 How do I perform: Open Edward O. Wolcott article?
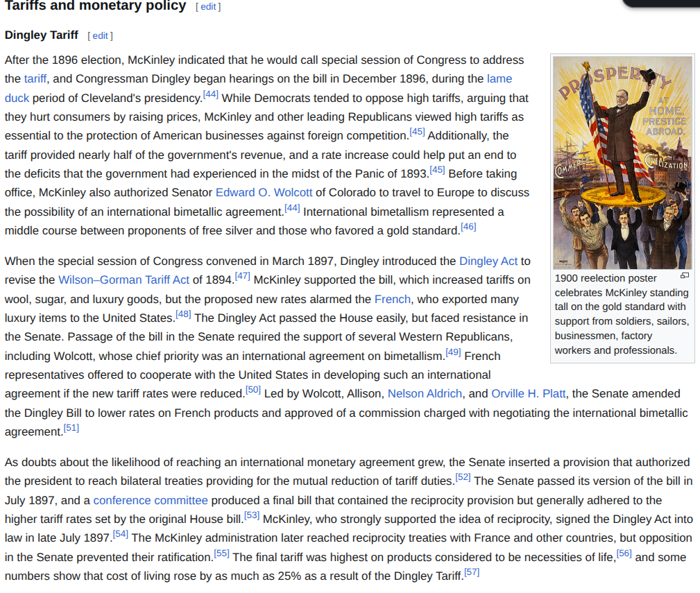point(264,193)
